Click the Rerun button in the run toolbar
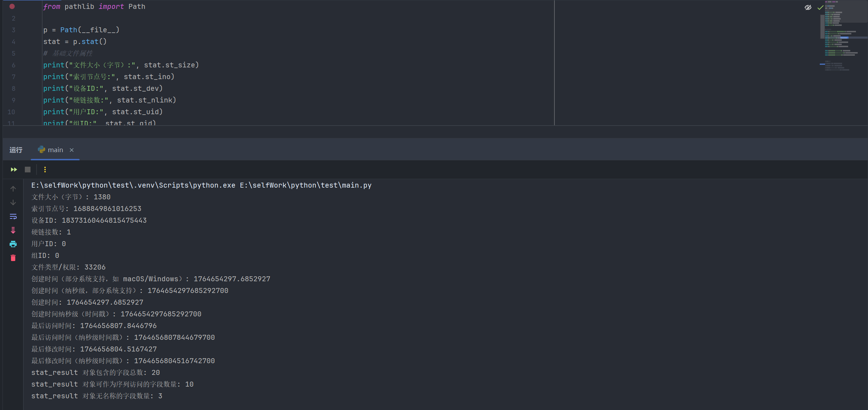 (14, 170)
